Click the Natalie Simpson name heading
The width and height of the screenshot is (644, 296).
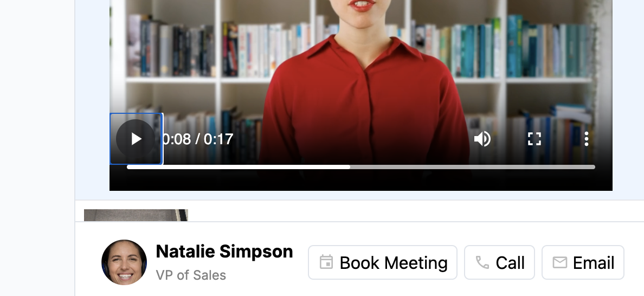224,251
